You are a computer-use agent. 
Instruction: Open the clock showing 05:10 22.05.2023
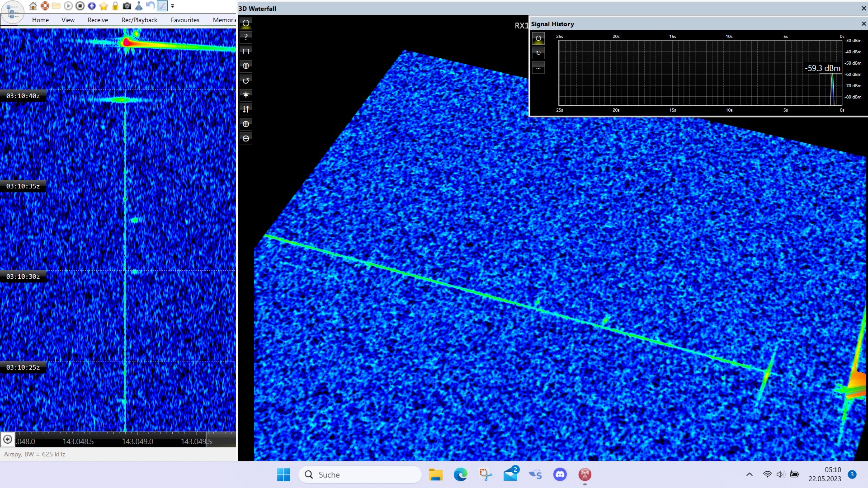(x=825, y=474)
